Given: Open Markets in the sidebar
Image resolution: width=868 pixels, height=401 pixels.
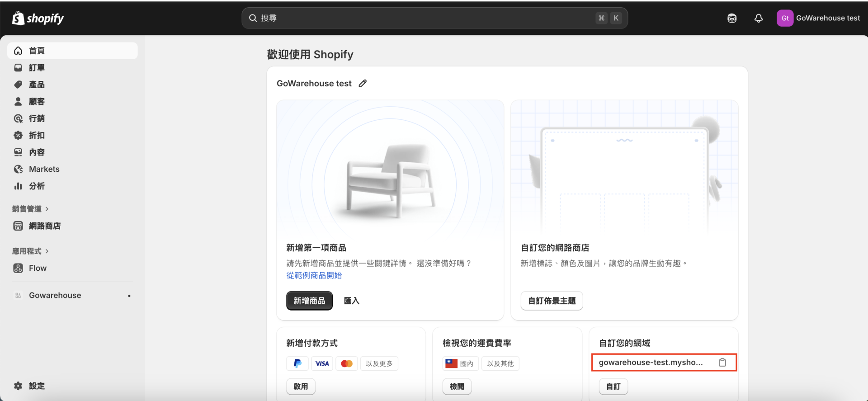Looking at the screenshot, I should click(44, 169).
